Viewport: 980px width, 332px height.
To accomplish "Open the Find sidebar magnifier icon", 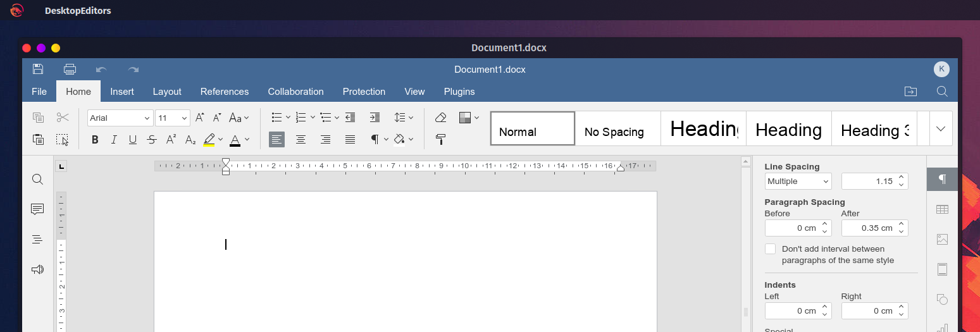I will point(37,180).
